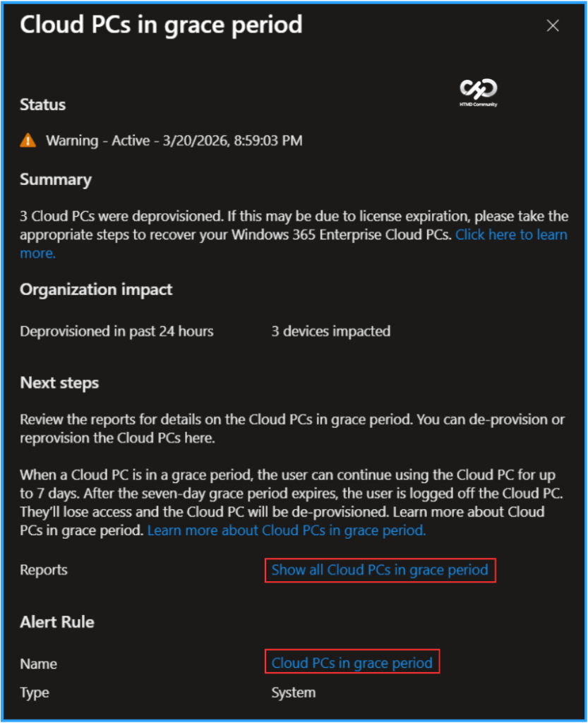
Task: Click the Next steps heading
Action: tap(59, 383)
